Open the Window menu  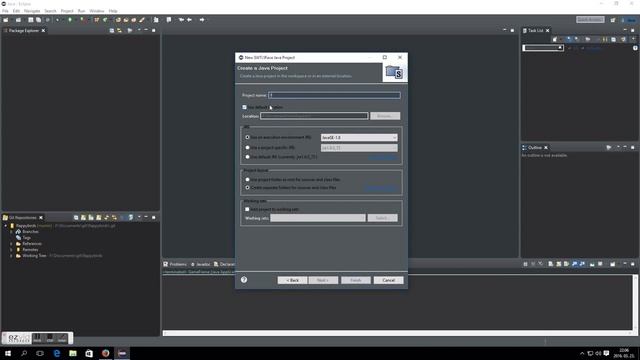[x=97, y=11]
